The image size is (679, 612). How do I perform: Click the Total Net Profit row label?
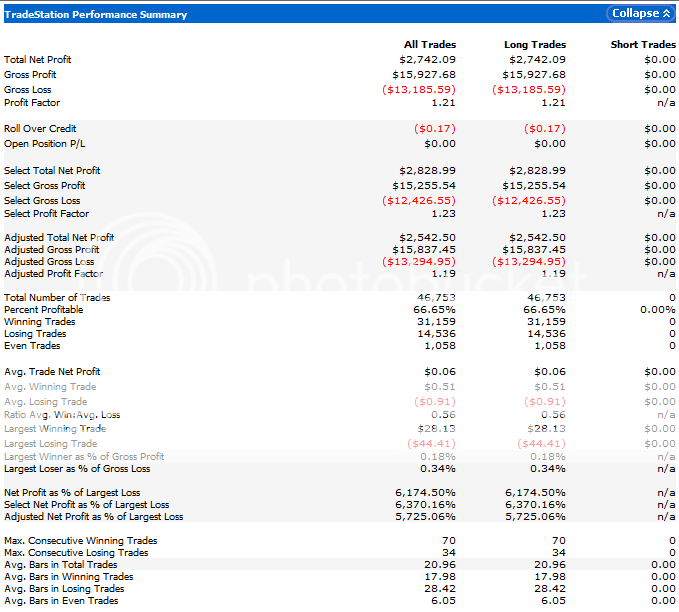[37, 60]
